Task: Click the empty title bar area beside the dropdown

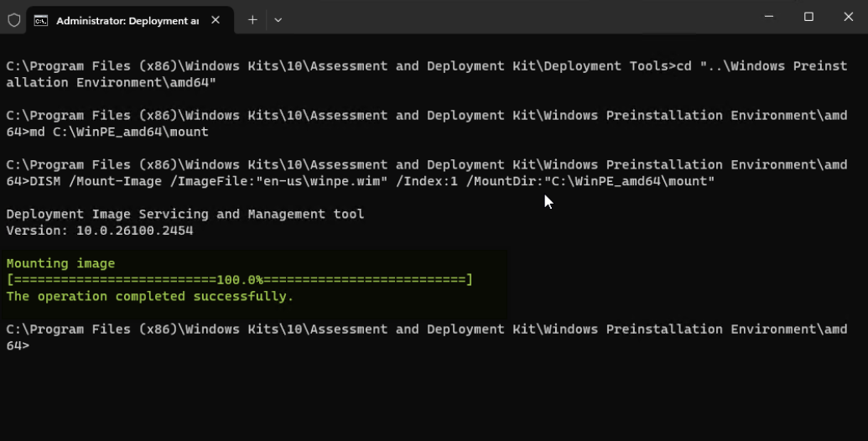Action: pyautogui.click(x=503, y=18)
